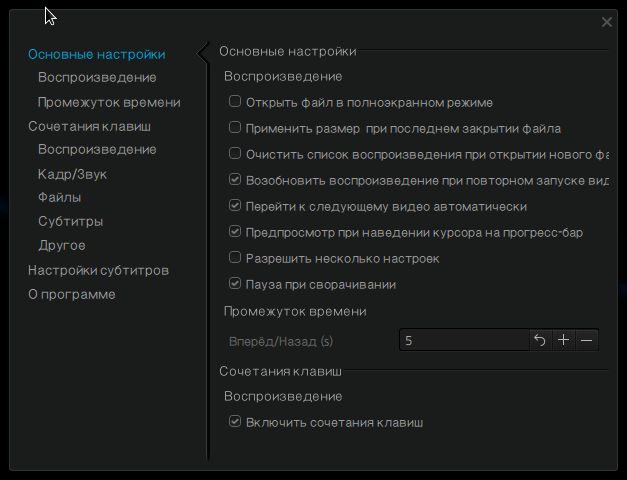Select Субтитры in the sidebar
Viewport: 627px width, 480px height.
click(x=71, y=222)
